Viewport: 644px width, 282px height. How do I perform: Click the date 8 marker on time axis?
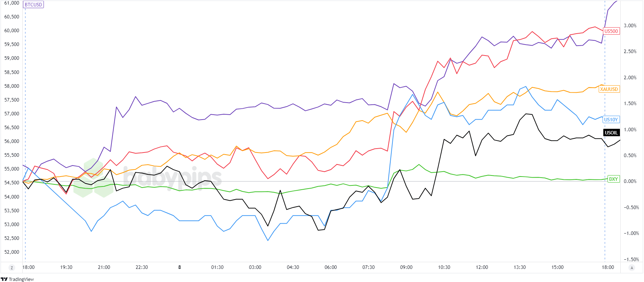[179, 267]
